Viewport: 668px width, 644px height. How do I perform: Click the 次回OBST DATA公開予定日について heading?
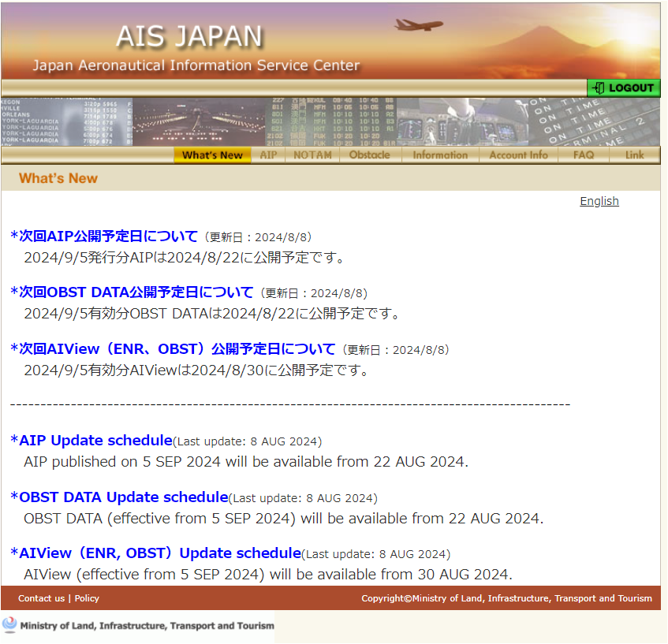click(132, 292)
